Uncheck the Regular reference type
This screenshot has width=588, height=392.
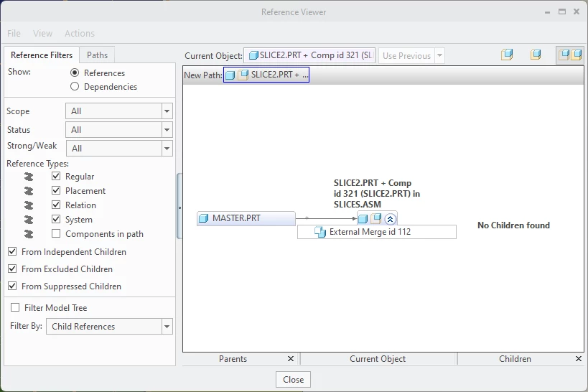tap(56, 176)
